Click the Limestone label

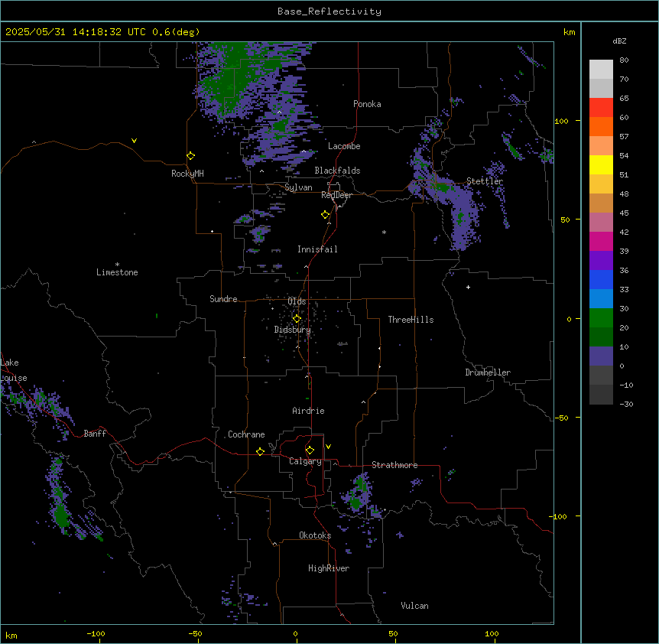117,272
